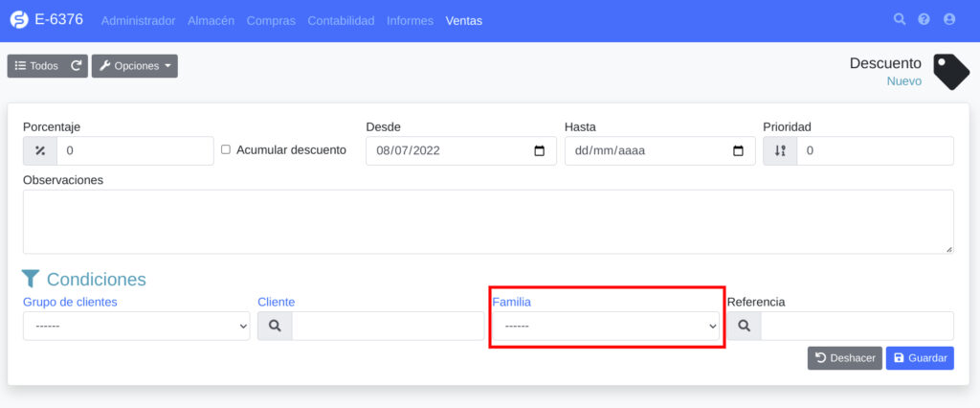
Task: Open the Desde date calendar picker icon
Action: [539, 151]
